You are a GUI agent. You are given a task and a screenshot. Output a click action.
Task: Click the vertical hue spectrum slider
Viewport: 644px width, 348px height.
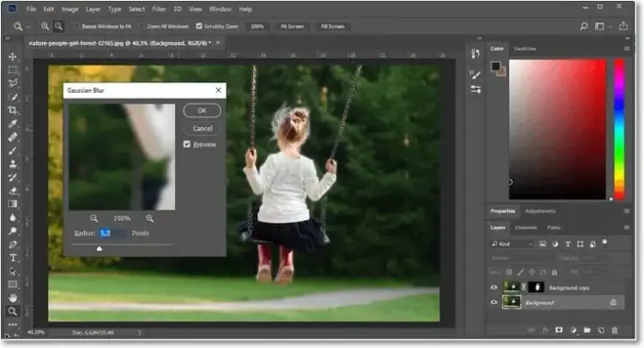point(618,129)
